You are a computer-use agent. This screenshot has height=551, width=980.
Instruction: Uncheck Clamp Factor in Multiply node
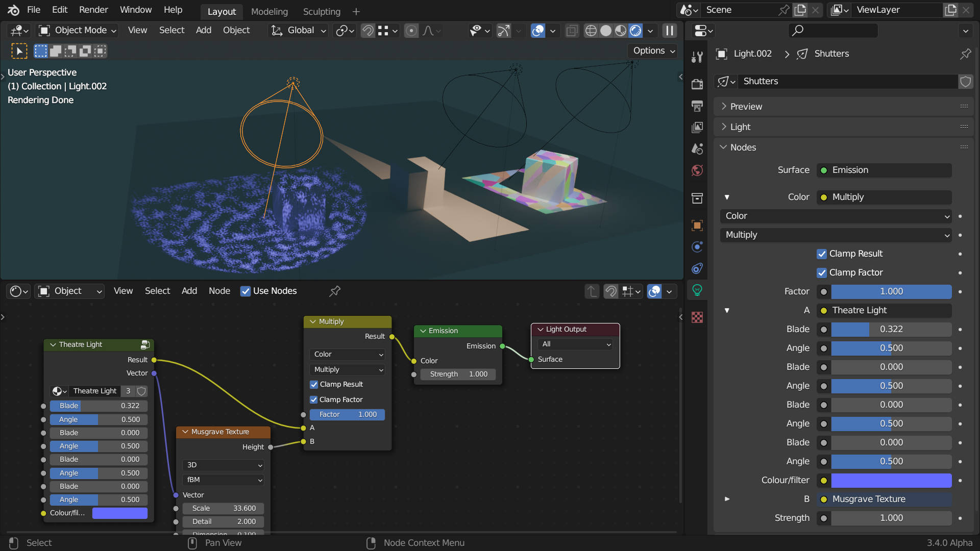tap(314, 399)
